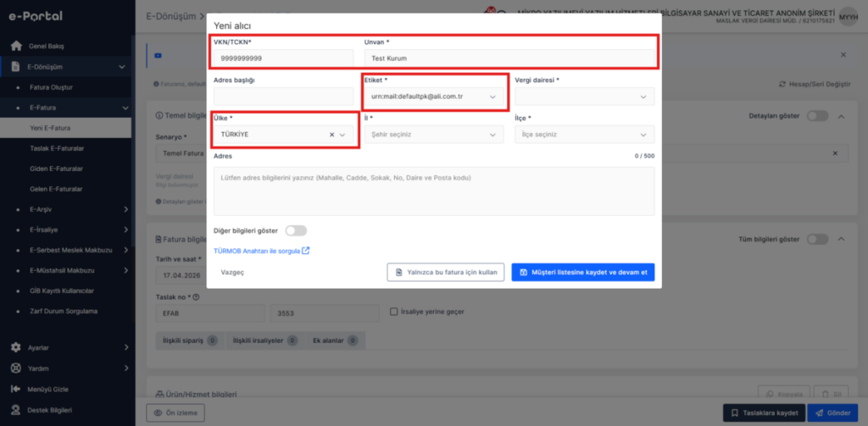Click the Unvan input field

pyautogui.click(x=509, y=58)
